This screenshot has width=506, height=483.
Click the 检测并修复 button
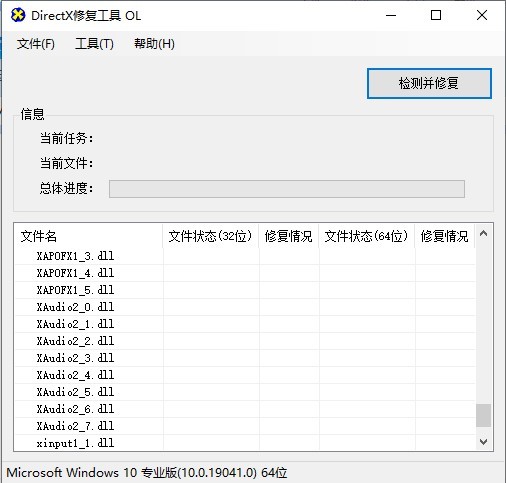point(429,83)
